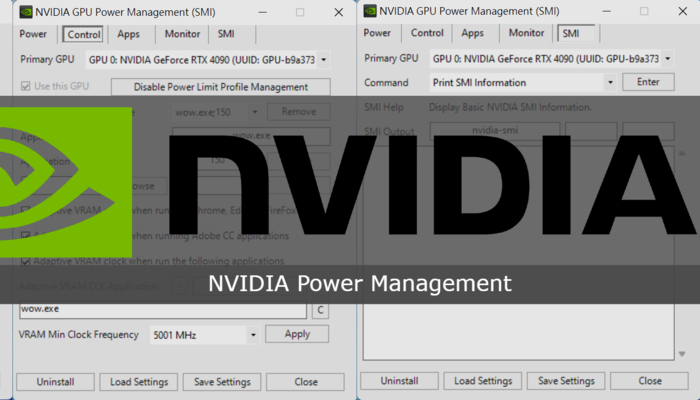The height and width of the screenshot is (400, 700).
Task: Click the Primary GPU label in the right window
Action: pos(391,58)
